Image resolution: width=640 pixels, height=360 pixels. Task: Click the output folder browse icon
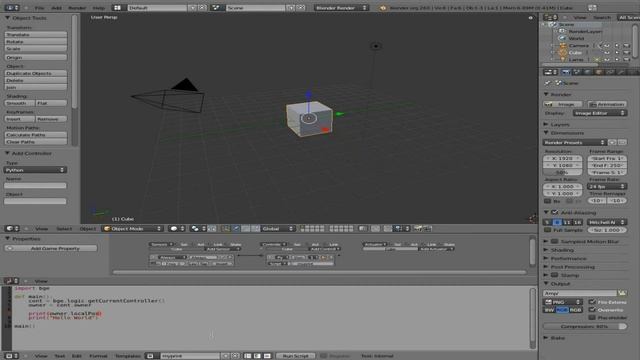tap(622, 293)
